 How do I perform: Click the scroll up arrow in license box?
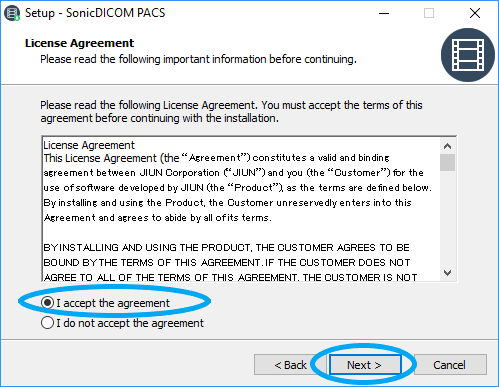click(447, 146)
